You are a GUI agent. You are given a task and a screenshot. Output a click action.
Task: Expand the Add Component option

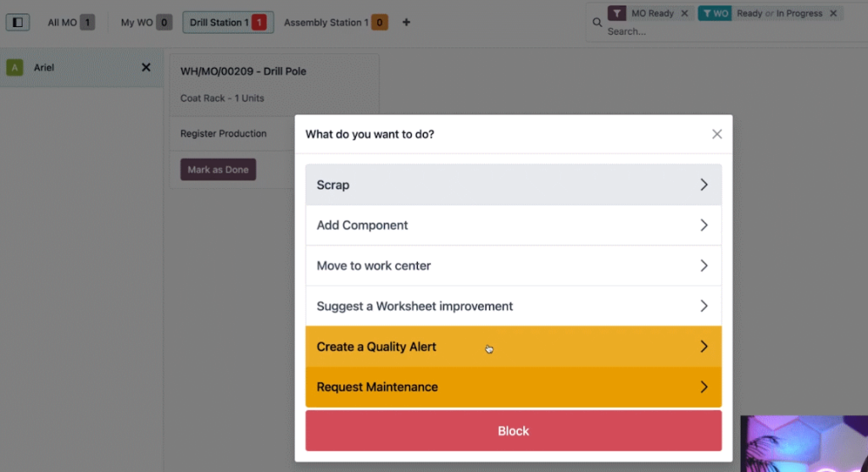pyautogui.click(x=513, y=225)
